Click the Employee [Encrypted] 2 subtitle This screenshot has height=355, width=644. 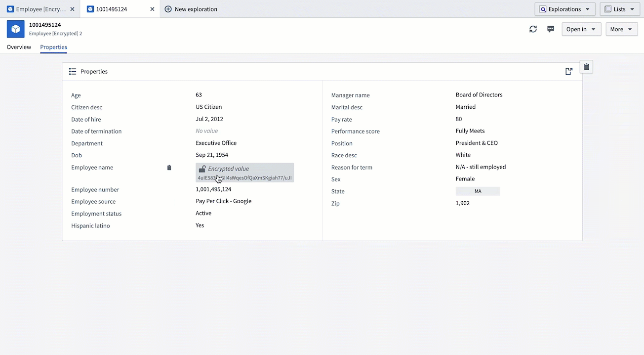(55, 34)
